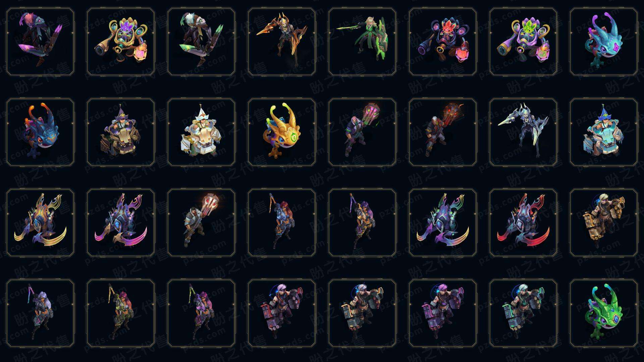Choose the swordsman with a green glowing blade
644x362 pixels.
(x=362, y=42)
